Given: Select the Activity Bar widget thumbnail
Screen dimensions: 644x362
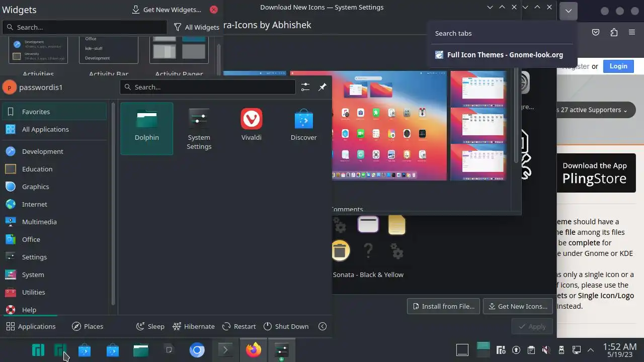Looking at the screenshot, I should (x=109, y=50).
